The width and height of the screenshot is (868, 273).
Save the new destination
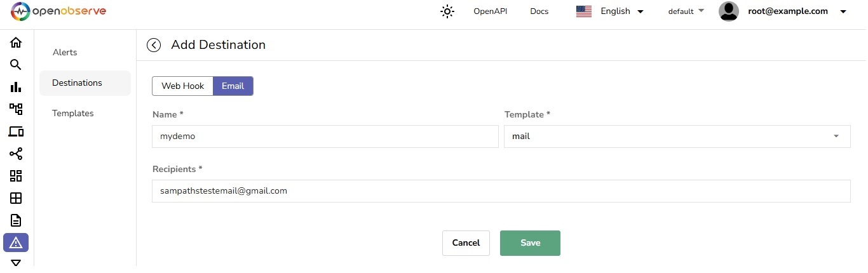point(530,243)
